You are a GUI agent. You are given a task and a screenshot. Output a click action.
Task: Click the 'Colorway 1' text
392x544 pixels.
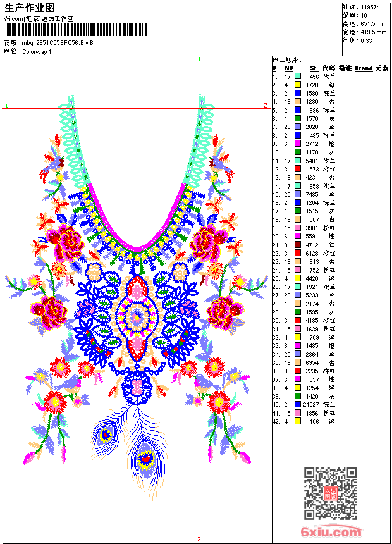37,52
